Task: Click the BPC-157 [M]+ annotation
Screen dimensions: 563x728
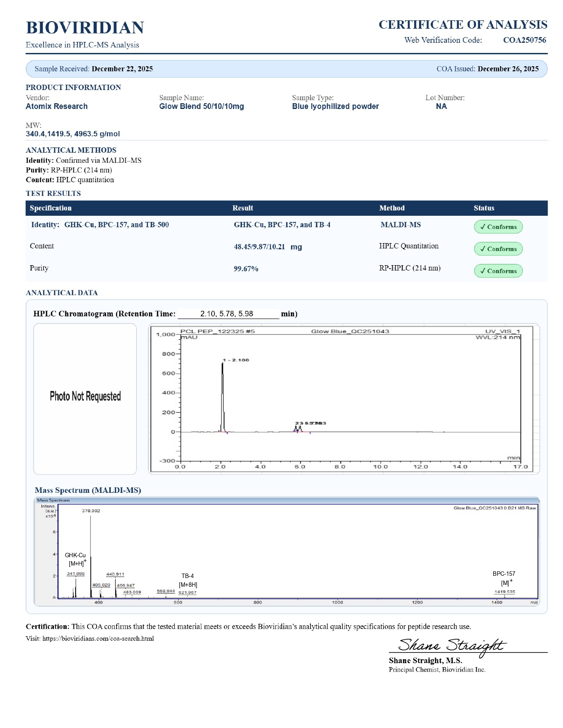Action: pyautogui.click(x=504, y=578)
